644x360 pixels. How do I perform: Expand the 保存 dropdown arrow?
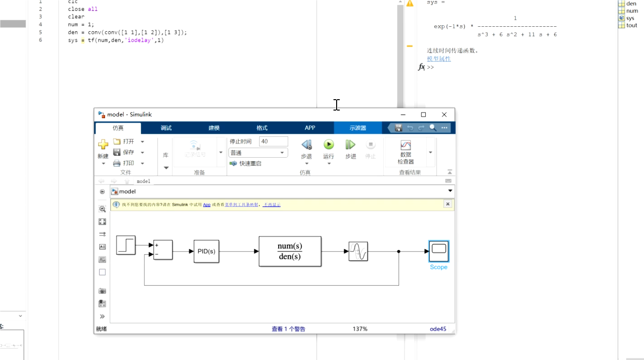(x=142, y=153)
